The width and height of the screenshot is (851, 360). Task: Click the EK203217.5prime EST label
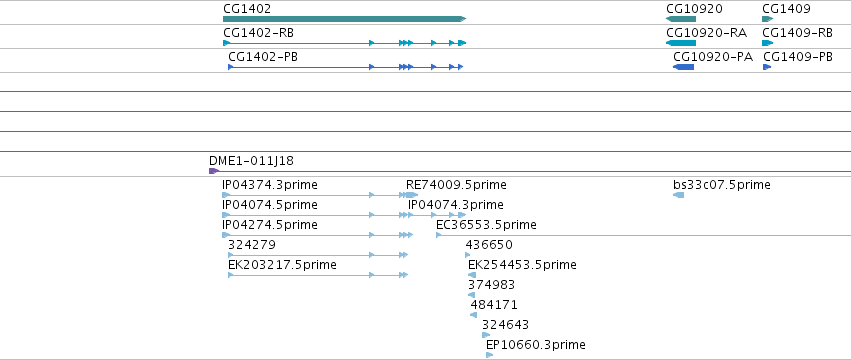click(x=282, y=264)
